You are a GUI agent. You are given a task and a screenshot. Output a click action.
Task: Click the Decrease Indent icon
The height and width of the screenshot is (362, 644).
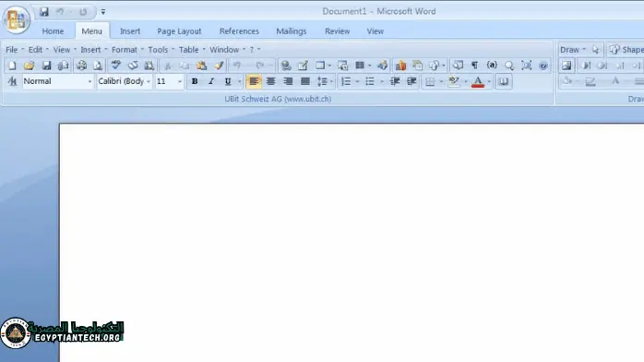[x=395, y=82]
